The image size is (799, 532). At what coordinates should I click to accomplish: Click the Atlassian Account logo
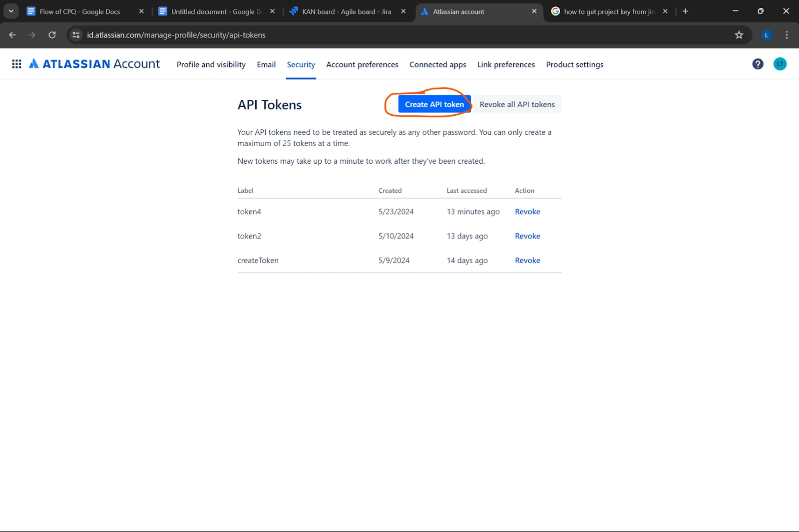pos(94,64)
